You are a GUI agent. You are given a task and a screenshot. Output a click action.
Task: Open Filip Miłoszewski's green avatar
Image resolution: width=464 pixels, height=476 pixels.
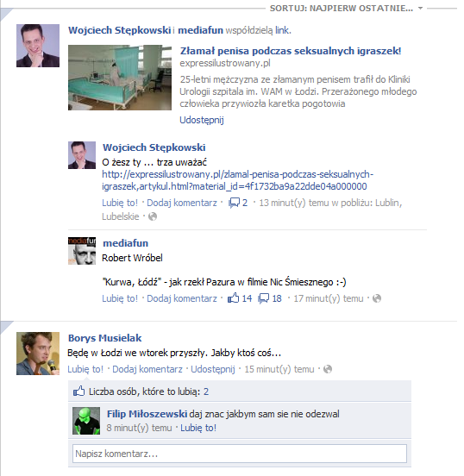coord(86,421)
